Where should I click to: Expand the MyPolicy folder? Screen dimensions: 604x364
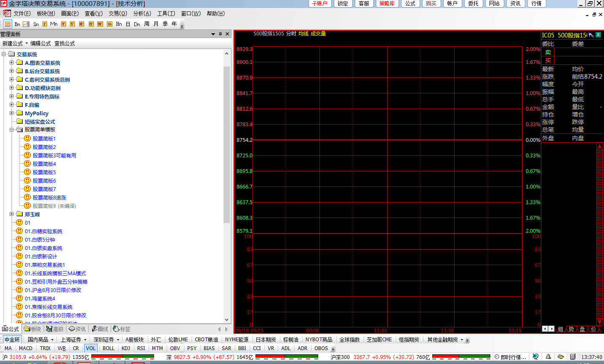point(12,113)
